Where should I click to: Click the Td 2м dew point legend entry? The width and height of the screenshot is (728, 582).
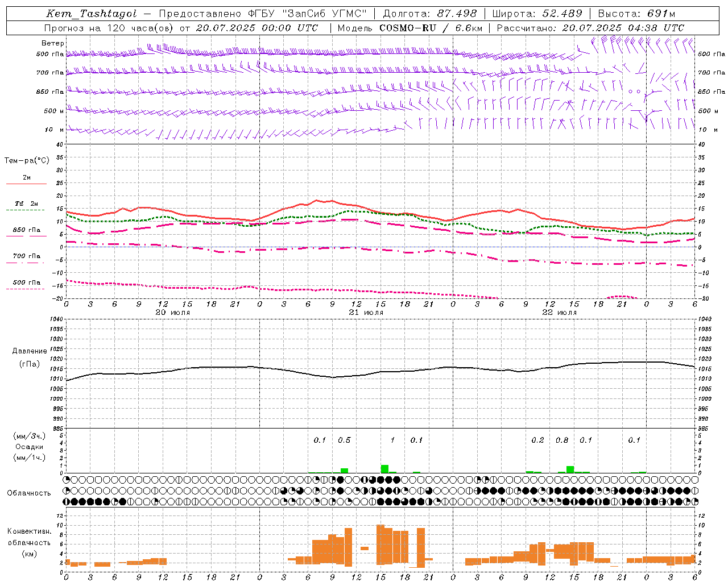(27, 203)
